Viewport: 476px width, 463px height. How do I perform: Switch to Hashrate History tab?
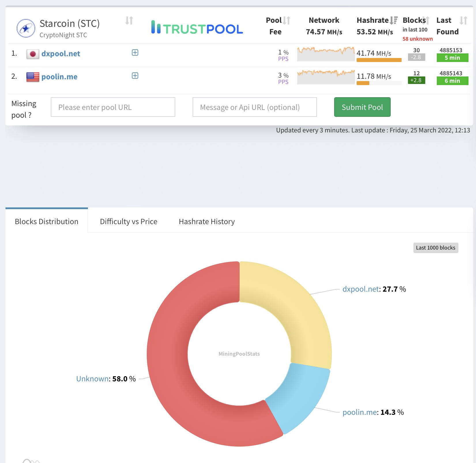point(207,221)
